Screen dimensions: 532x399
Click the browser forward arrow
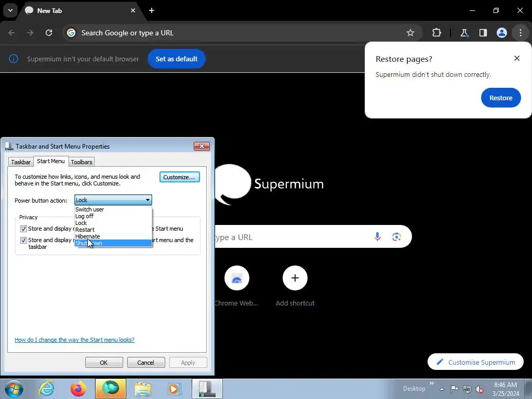pos(30,33)
